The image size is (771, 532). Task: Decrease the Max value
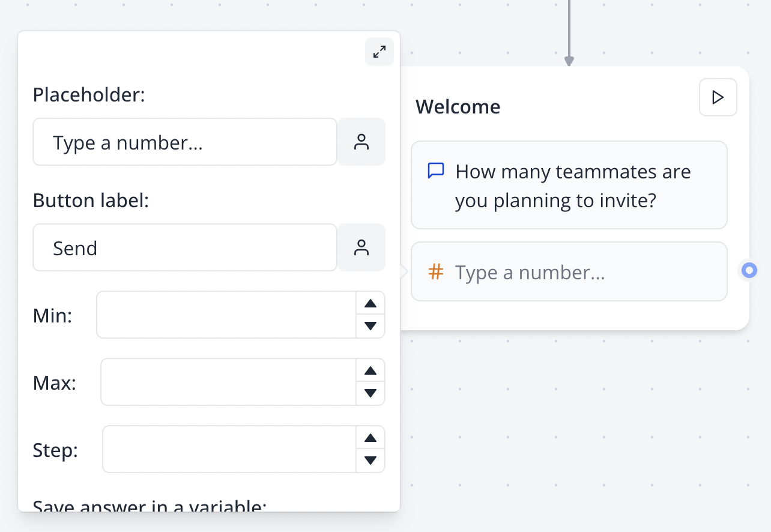click(x=370, y=393)
